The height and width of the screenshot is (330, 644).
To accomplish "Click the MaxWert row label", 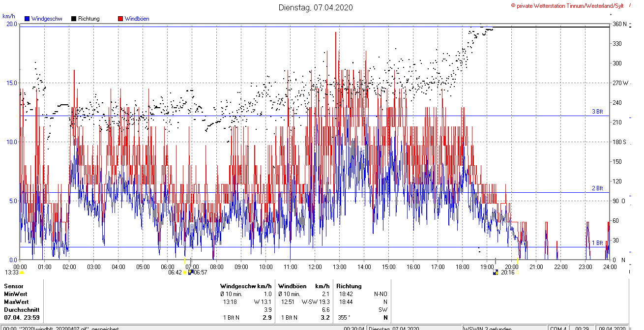I will [16, 301].
